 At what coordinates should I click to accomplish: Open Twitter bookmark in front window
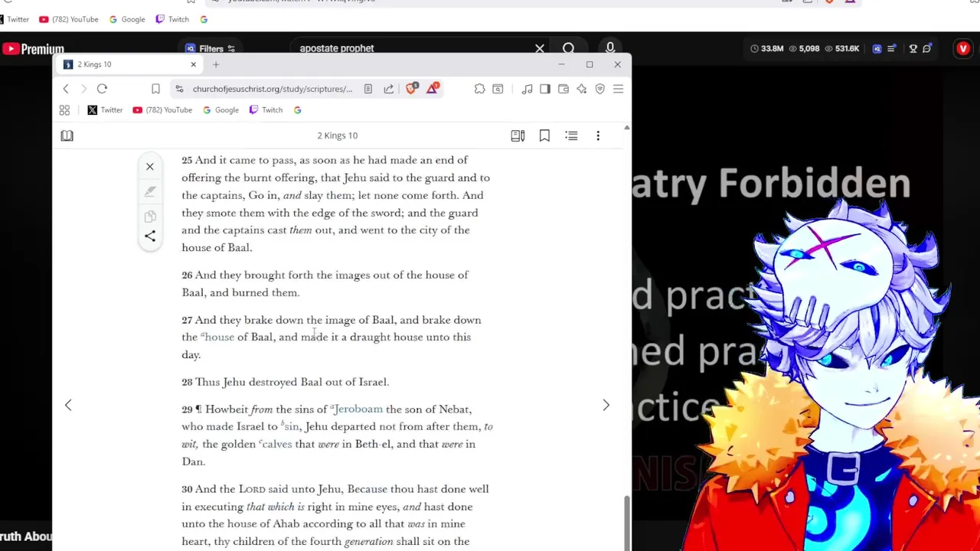point(105,110)
